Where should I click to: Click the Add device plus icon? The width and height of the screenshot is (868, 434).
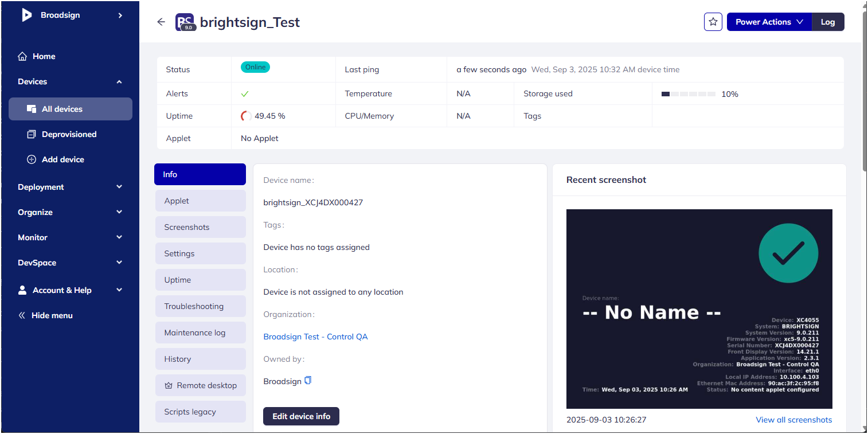point(32,159)
